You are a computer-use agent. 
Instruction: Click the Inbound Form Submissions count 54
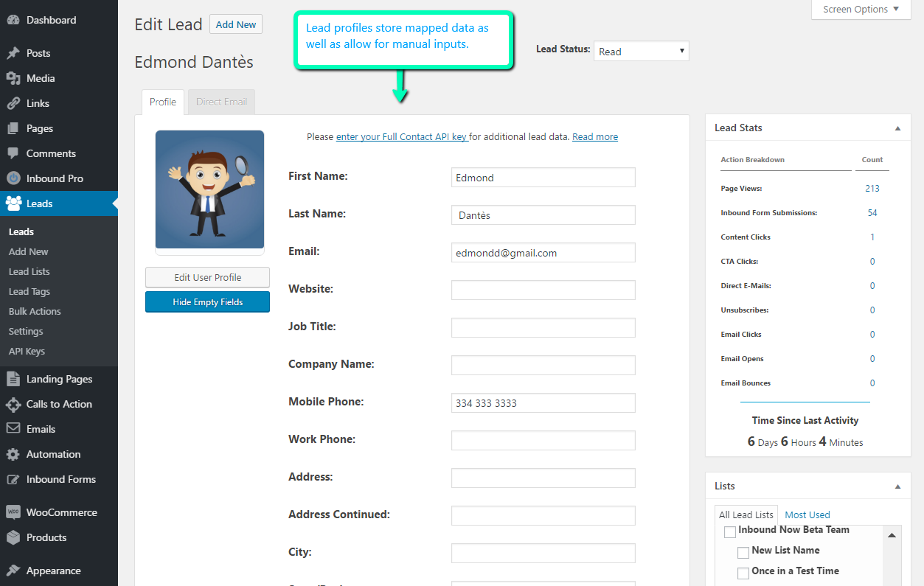(872, 212)
